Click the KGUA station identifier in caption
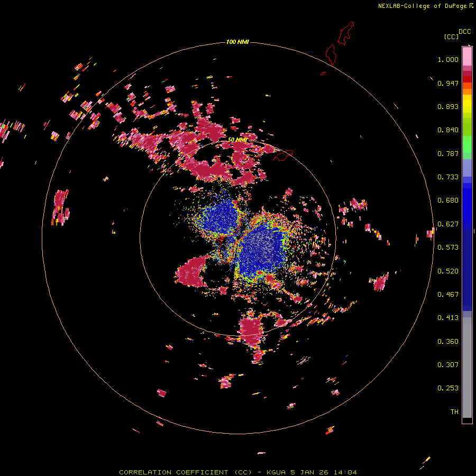Screen dimensions: 476x476 [277, 472]
